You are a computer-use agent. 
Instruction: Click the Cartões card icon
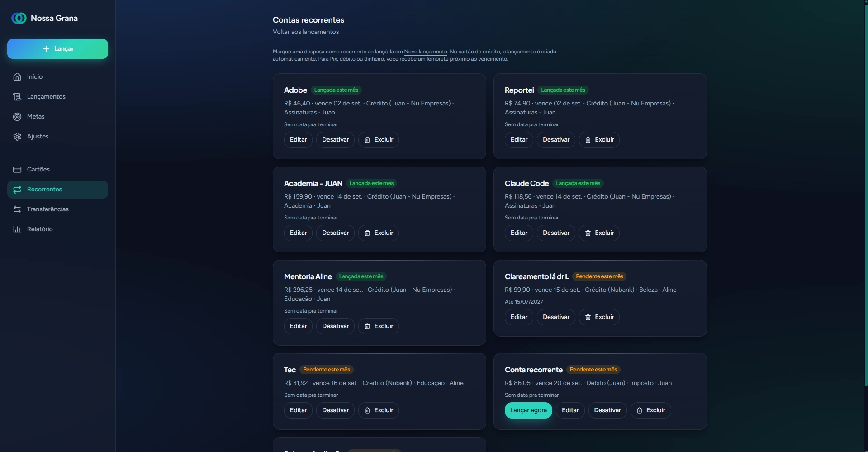coord(17,170)
